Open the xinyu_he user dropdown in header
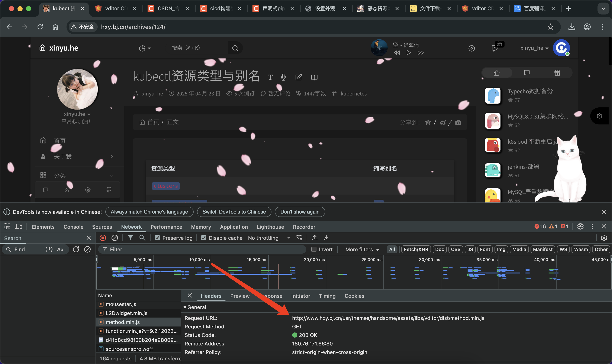Screen dimensions: 612x364 [534, 48]
